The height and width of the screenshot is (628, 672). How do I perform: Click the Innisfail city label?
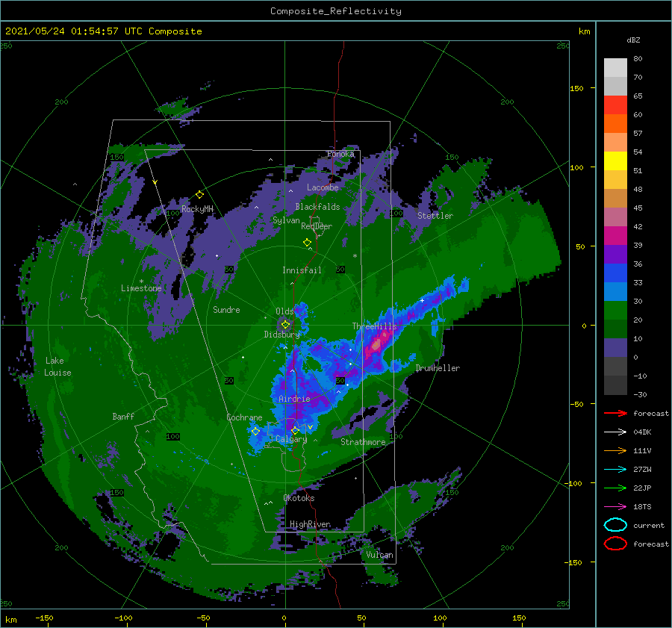point(302,270)
